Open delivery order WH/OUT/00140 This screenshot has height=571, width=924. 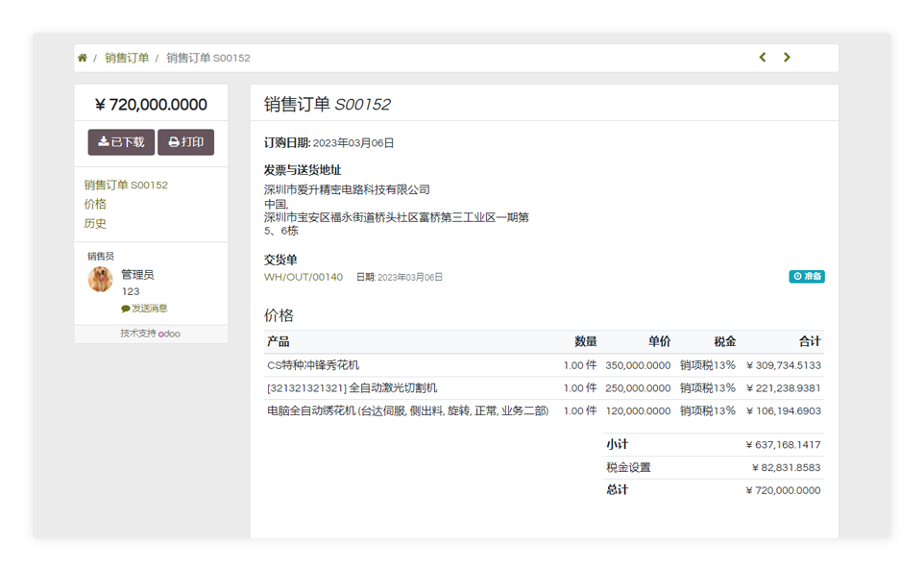(304, 277)
